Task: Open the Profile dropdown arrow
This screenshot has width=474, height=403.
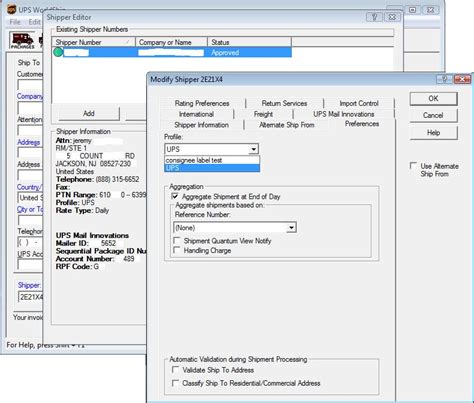Action: pos(254,149)
